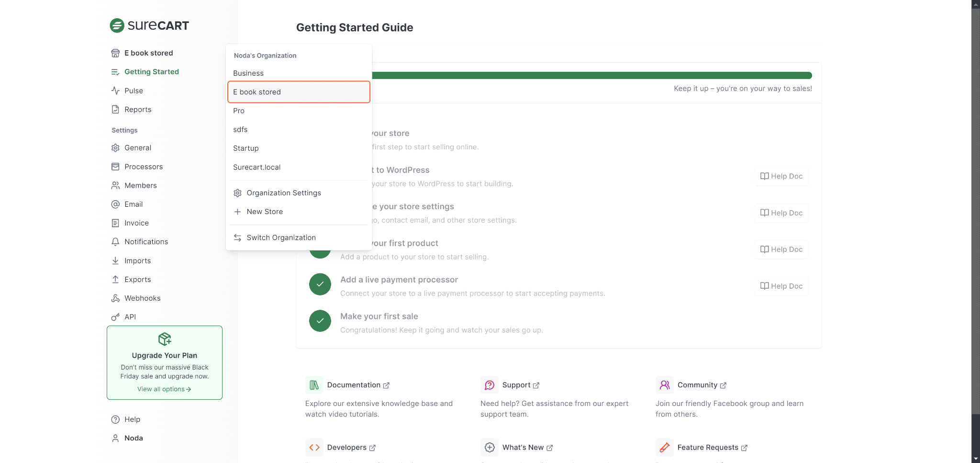Choose the Startup store from list
This screenshot has height=463, width=980.
[246, 148]
